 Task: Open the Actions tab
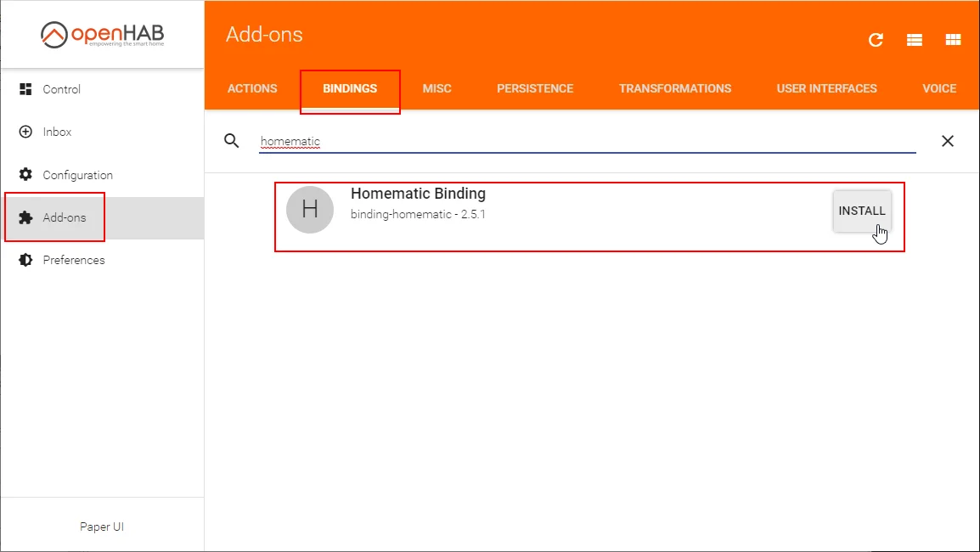click(x=252, y=89)
